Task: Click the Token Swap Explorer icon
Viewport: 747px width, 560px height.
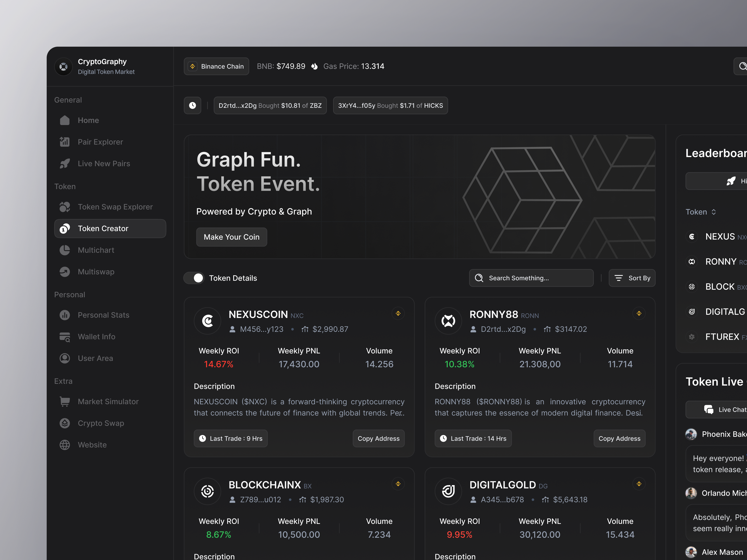Action: (64, 207)
